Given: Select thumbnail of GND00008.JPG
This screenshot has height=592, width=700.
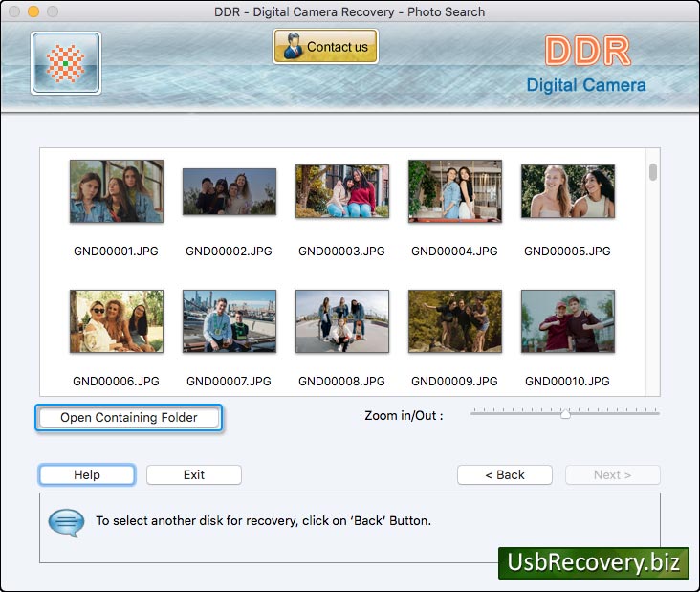Looking at the screenshot, I should click(x=342, y=321).
